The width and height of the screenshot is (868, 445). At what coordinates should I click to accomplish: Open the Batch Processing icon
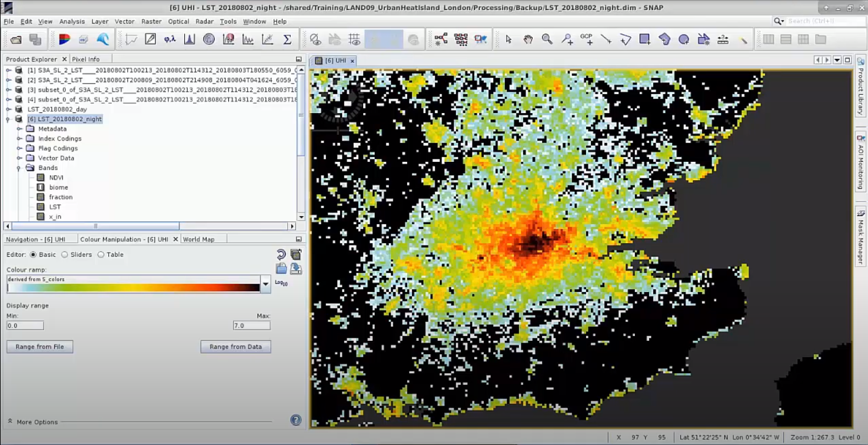coord(461,39)
